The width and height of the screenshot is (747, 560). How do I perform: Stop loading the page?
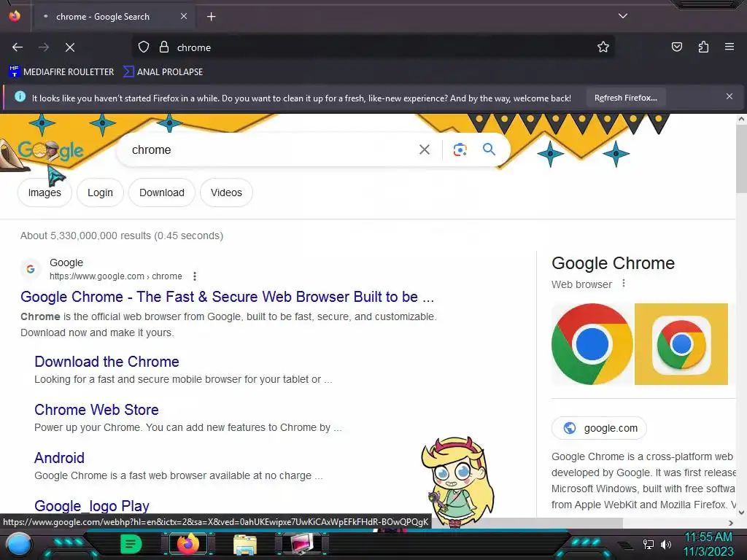tap(69, 47)
